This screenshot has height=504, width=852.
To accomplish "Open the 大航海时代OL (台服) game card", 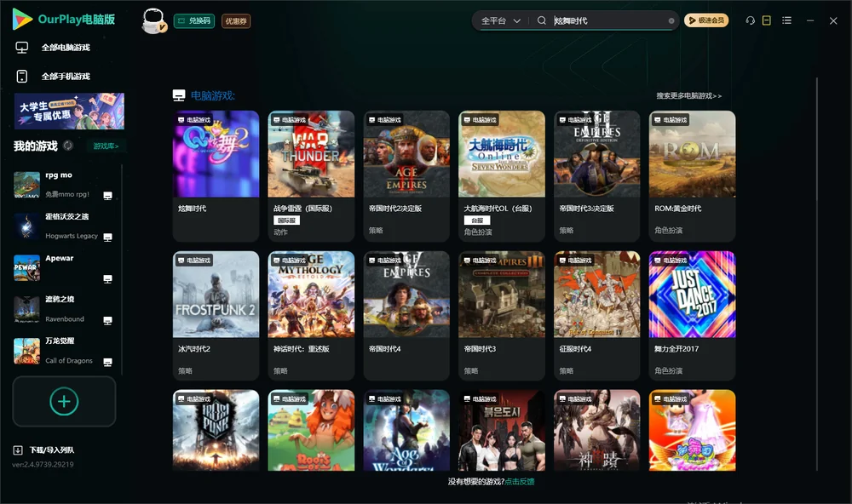I will (502, 175).
